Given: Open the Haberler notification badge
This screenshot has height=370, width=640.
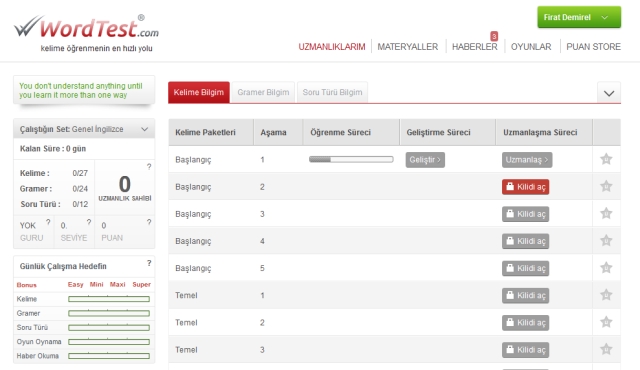Looking at the screenshot, I should [x=494, y=36].
